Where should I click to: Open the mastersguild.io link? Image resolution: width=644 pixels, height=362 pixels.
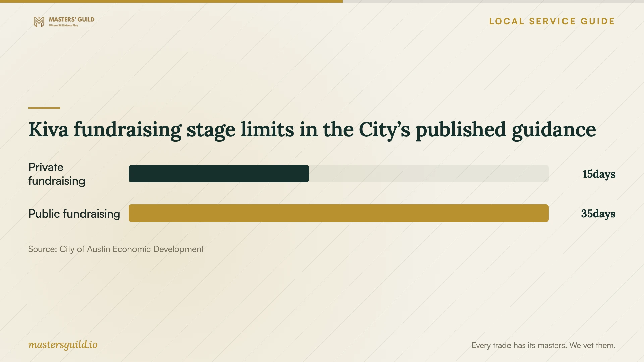point(63,345)
